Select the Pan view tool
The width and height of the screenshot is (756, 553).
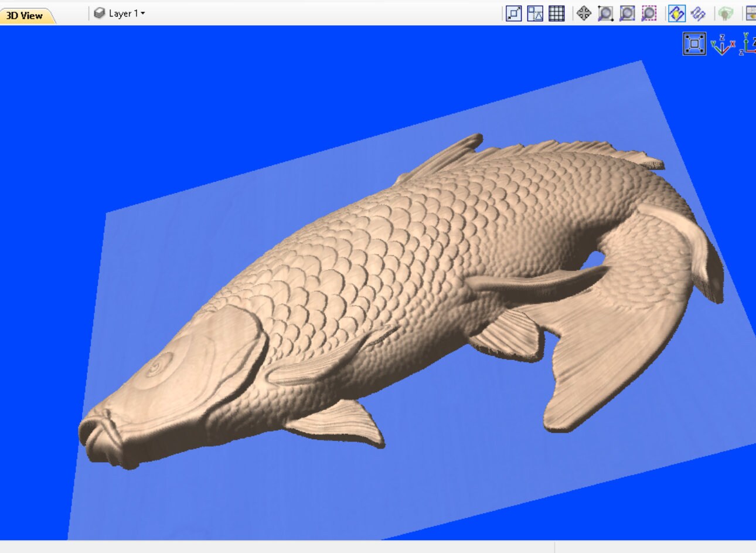(584, 13)
